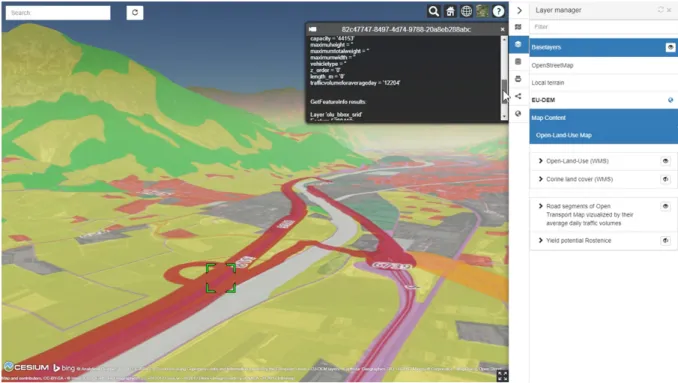Expand the Corine land cover (WMS) layer

540,179
